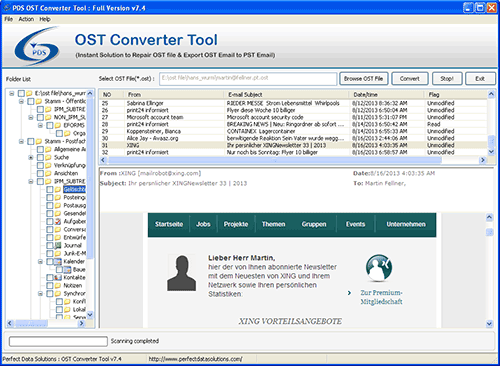The image size is (500, 366).
Task: Open the Themen tab in newsletter
Action: click(273, 224)
